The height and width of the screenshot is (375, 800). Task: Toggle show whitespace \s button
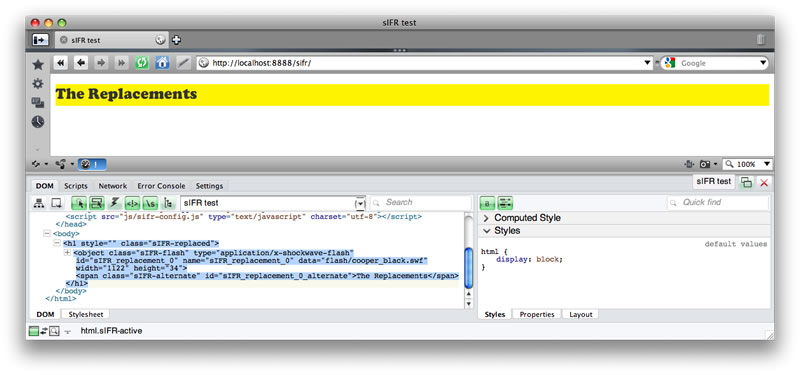pyautogui.click(x=150, y=203)
